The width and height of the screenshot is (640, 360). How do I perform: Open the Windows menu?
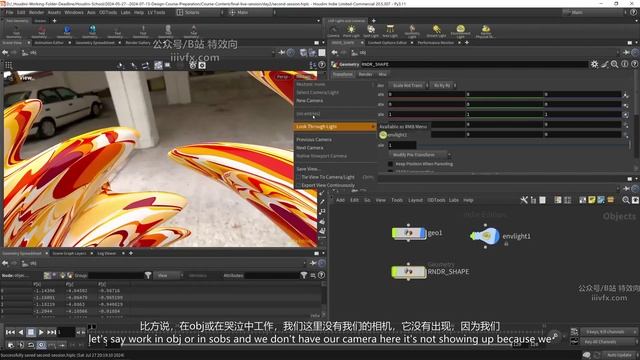(74, 12)
